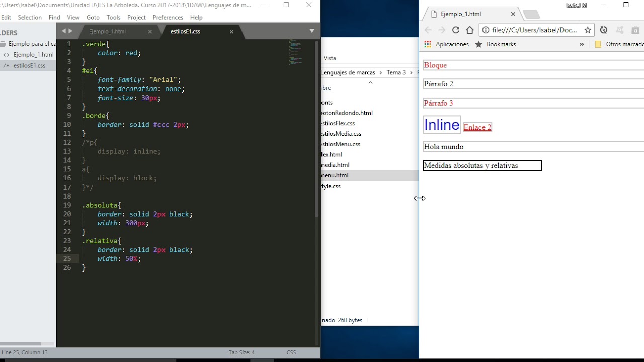Select menu.html in File Explorer
The image size is (644, 362).
(369, 175)
